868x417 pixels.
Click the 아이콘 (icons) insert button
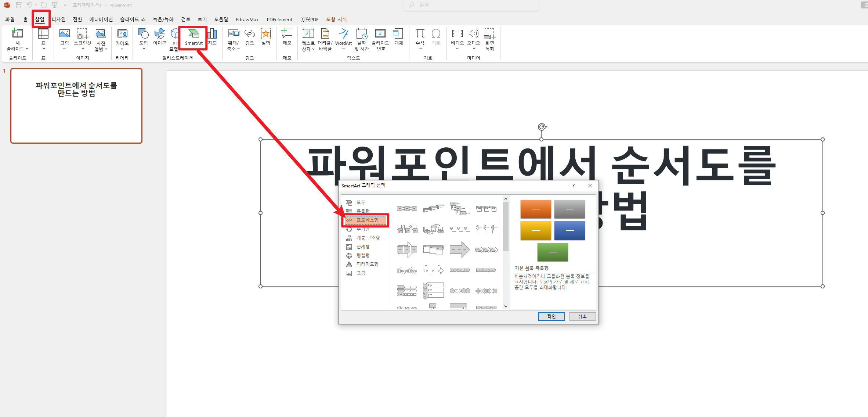(x=159, y=36)
